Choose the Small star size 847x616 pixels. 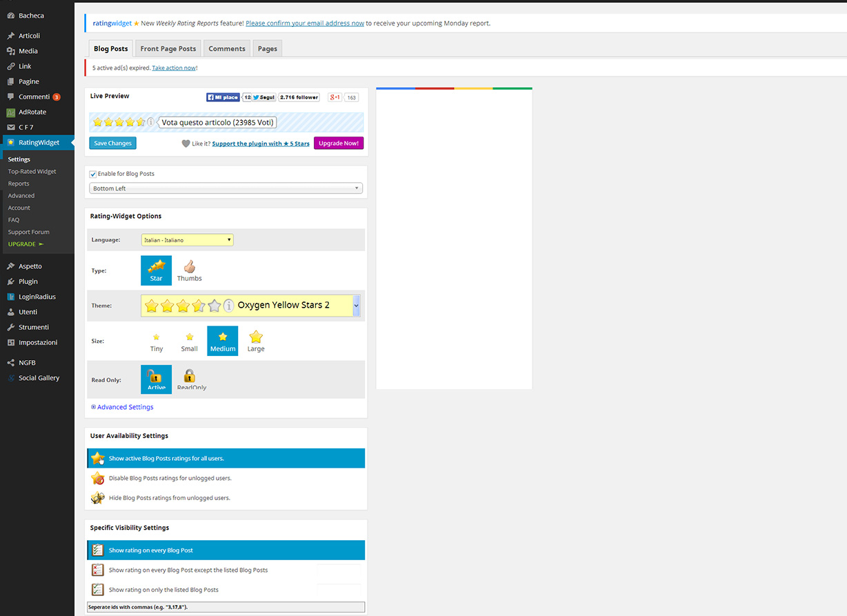(x=190, y=341)
